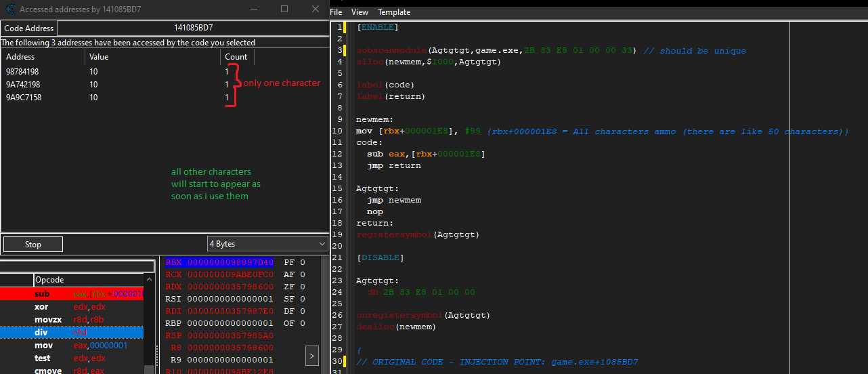Click the Cheat Engine icon in title bar
The image size is (868, 374).
pyautogui.click(x=11, y=9)
